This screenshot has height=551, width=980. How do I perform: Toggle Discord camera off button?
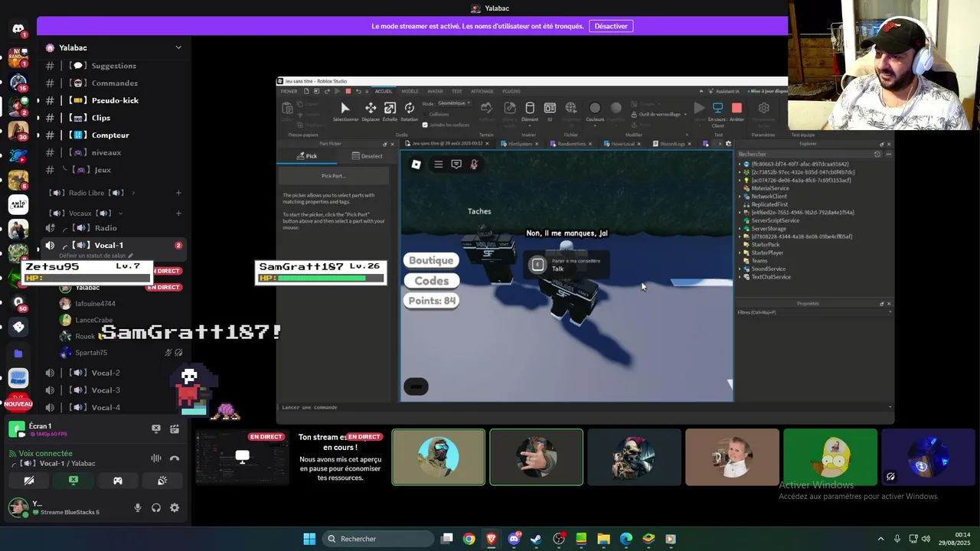coord(29,481)
